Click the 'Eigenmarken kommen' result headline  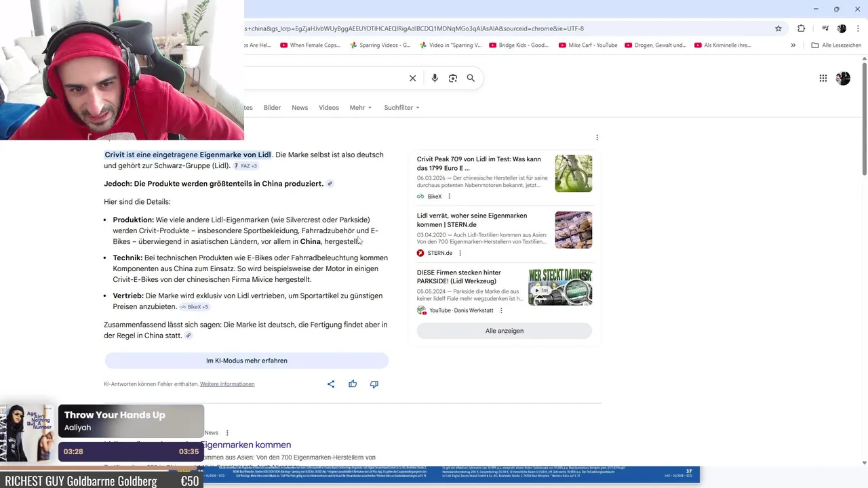coord(245,445)
